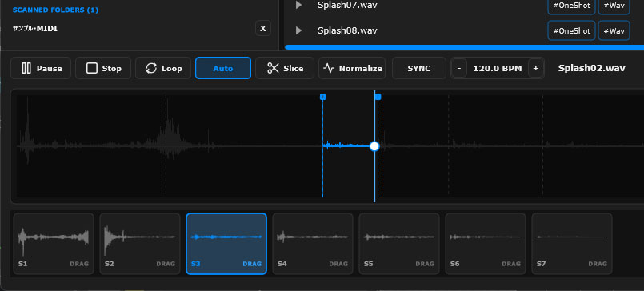This screenshot has height=291, width=644.
Task: Click #Wav tag on Splash08.wav
Action: pos(614,30)
